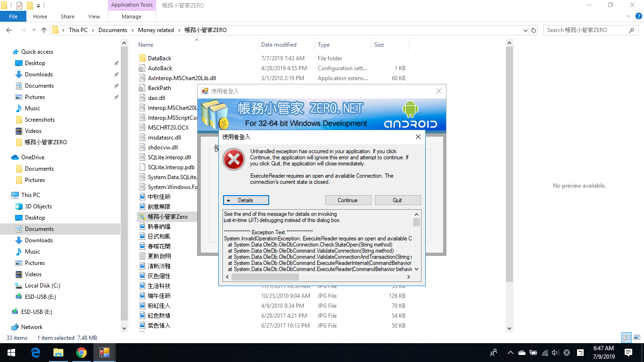
Task: Open the address bar history dropdown
Action: [526, 30]
